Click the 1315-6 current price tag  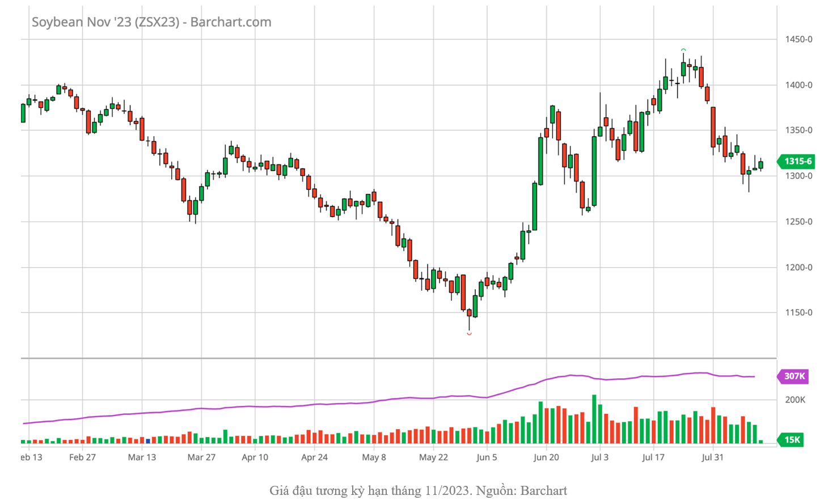(795, 161)
